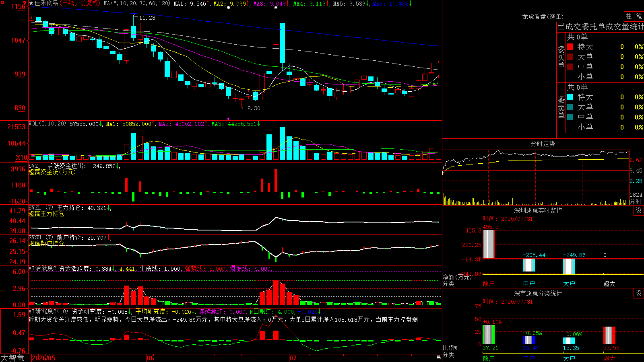Click the 强势线: 3.000 label
644x362 pixels.
205,269
